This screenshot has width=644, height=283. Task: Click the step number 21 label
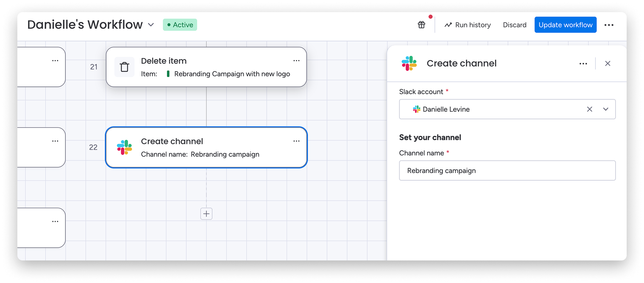tap(94, 67)
